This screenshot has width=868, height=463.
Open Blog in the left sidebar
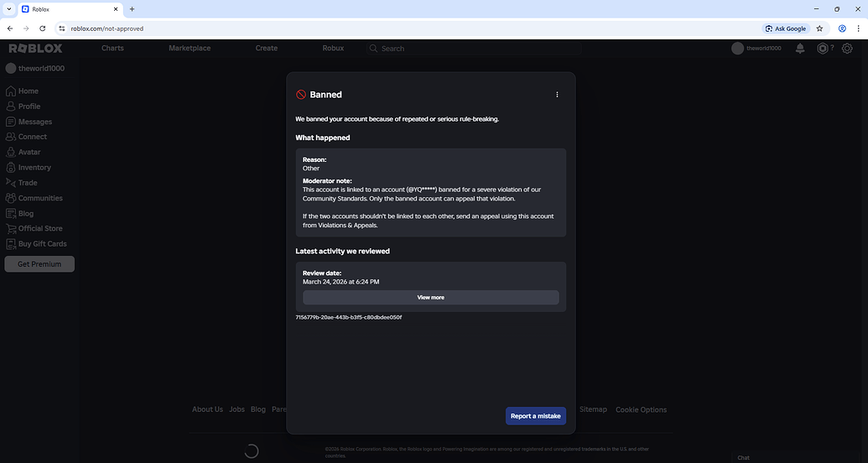19,213
